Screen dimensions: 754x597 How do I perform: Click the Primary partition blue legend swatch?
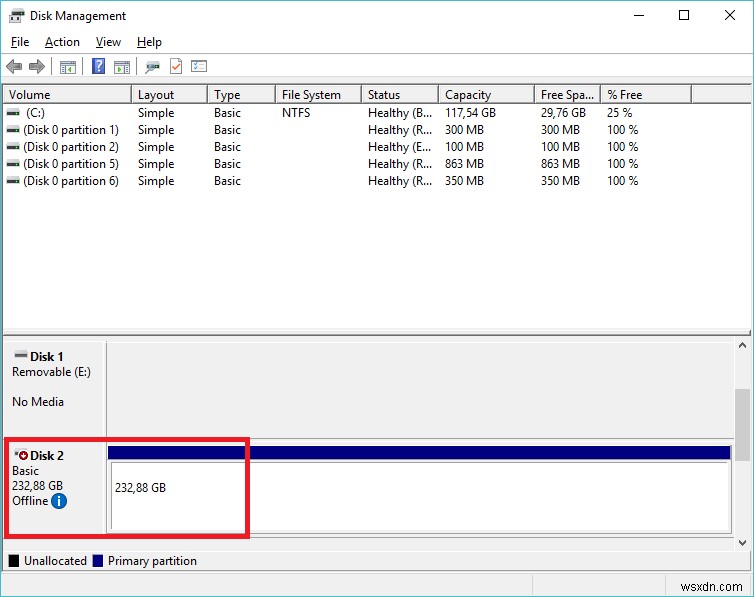point(98,560)
